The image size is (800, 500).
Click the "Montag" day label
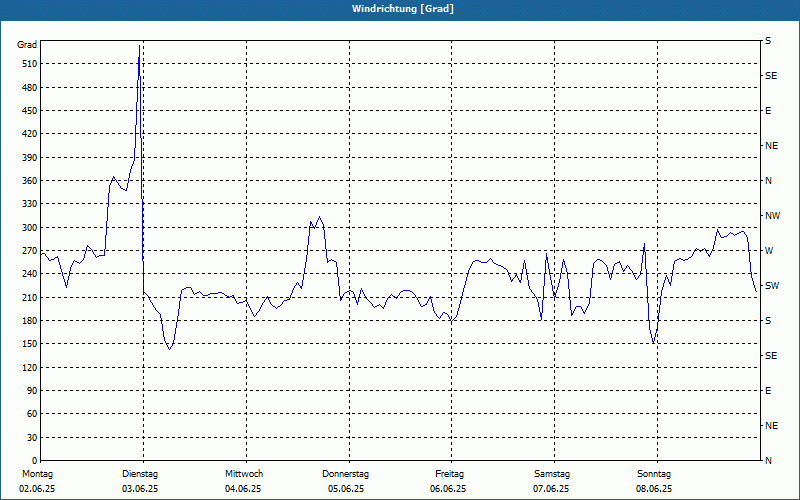[x=37, y=474]
